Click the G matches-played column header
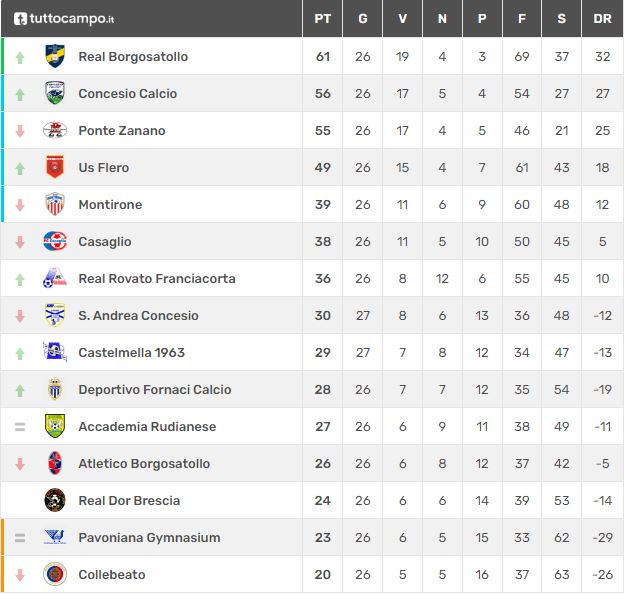 point(362,19)
